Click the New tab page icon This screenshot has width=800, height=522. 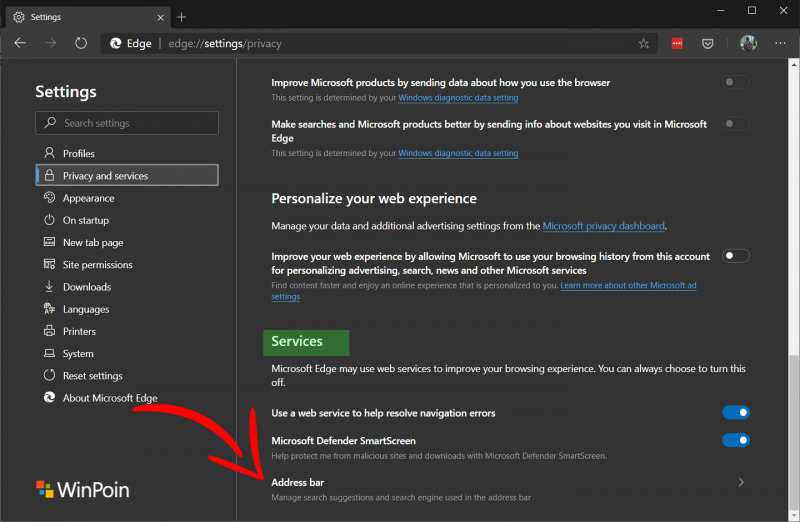coord(49,242)
